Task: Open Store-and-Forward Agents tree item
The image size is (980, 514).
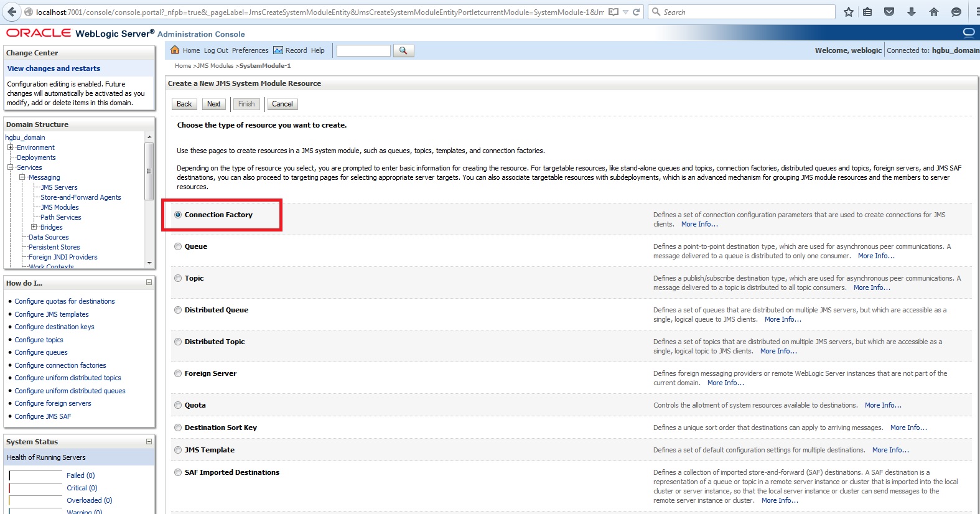Action: click(x=81, y=197)
